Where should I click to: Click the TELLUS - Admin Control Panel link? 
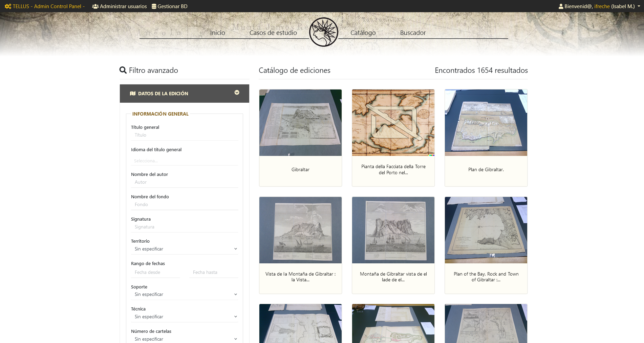click(47, 6)
